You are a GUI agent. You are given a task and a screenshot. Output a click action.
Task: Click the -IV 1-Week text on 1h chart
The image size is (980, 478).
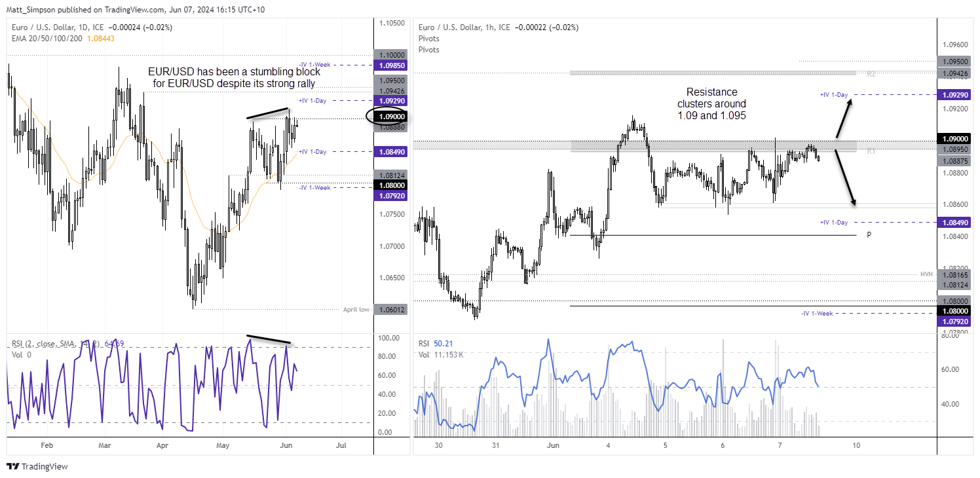coord(817,314)
